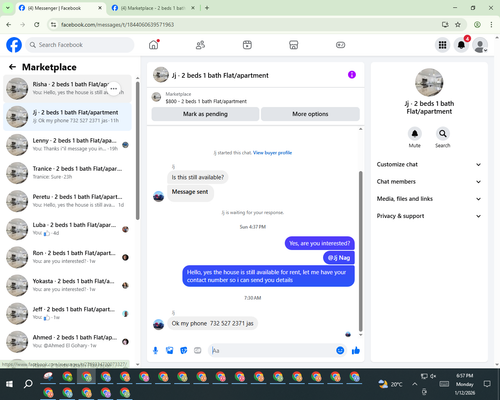Open Jeff conversation in list
This screenshot has height=400, width=500.
(67, 313)
